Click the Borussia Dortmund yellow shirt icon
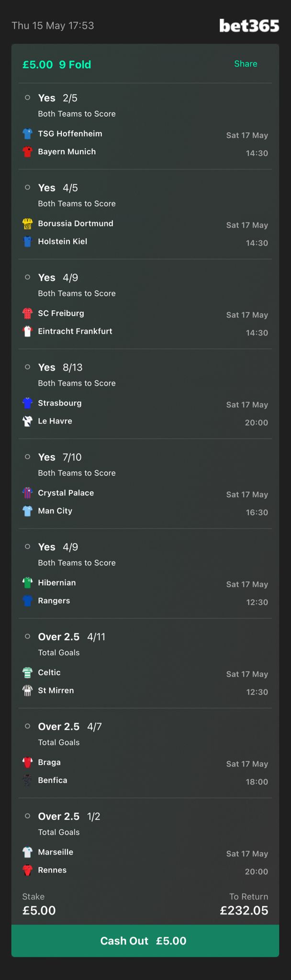 pos(28,223)
